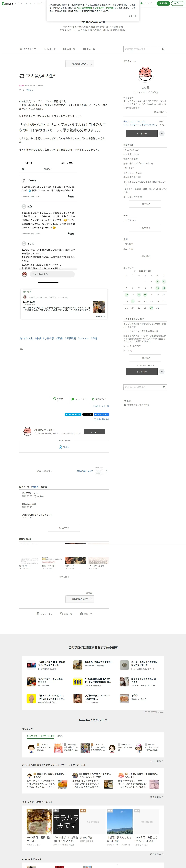Click 一覧を見る under 最新の記事
Screen dimensions: 186x868
pos(145,204)
